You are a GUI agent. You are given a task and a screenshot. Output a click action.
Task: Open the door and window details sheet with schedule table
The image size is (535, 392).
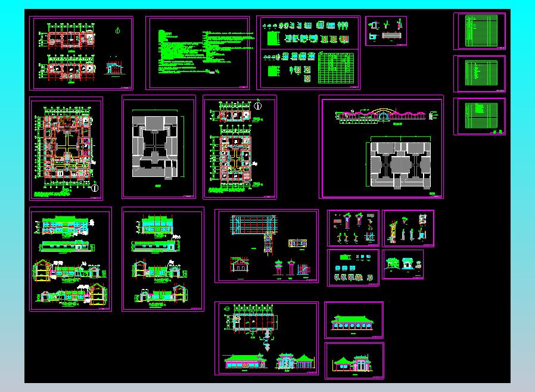coord(308,52)
